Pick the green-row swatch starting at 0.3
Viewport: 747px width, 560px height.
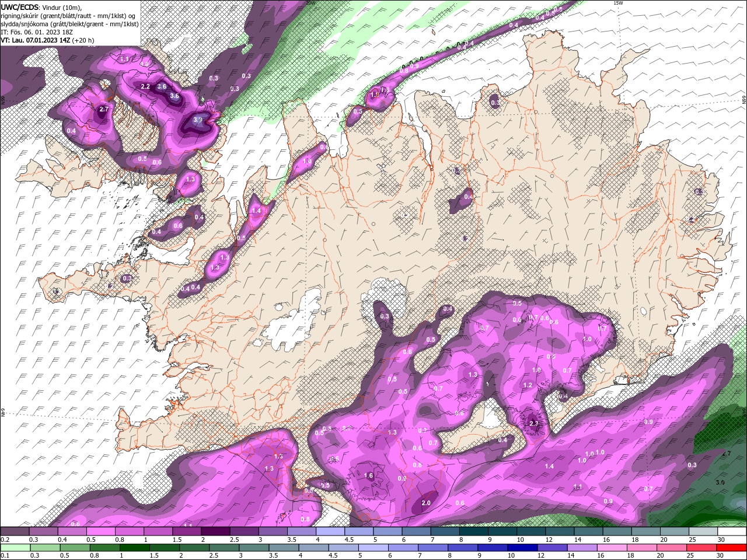tap(44, 548)
